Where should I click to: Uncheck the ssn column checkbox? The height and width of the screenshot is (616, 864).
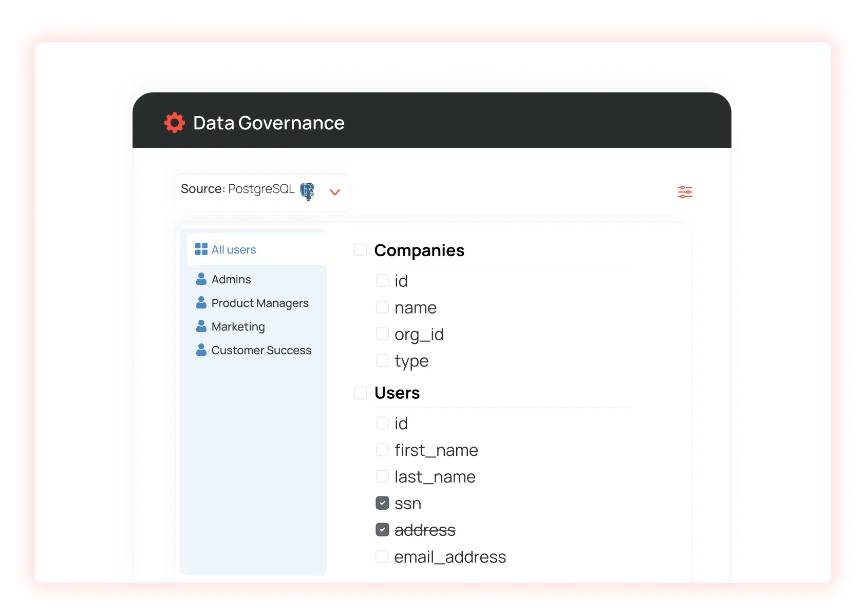(382, 503)
